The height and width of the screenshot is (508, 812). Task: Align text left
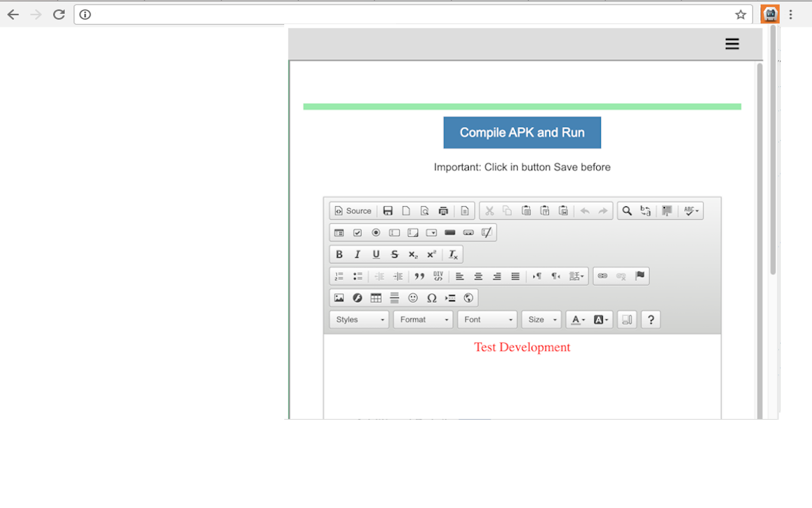(x=460, y=276)
